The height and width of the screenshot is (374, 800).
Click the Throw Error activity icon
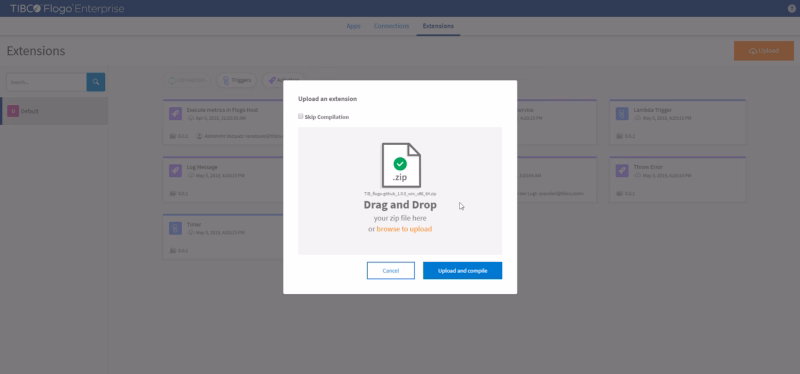click(622, 171)
